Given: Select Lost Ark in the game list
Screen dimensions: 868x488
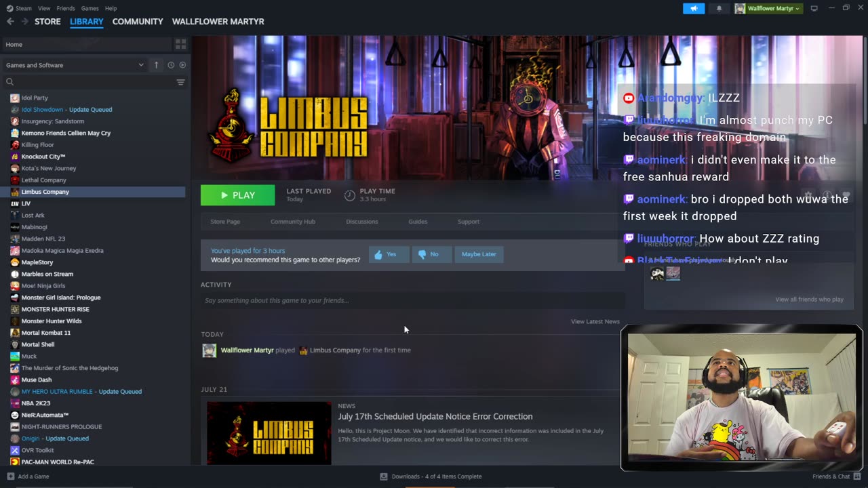Looking at the screenshot, I should click(33, 216).
